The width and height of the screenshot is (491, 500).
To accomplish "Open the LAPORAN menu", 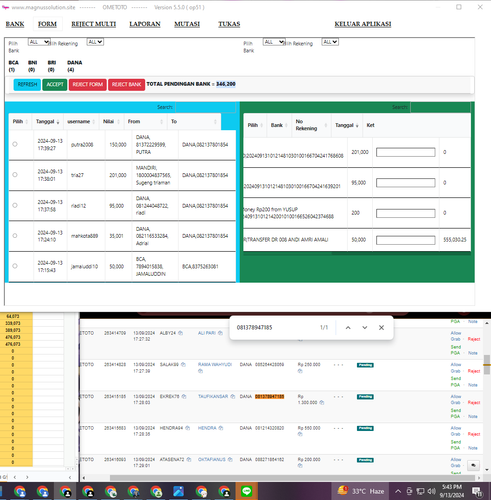I will pyautogui.click(x=145, y=24).
